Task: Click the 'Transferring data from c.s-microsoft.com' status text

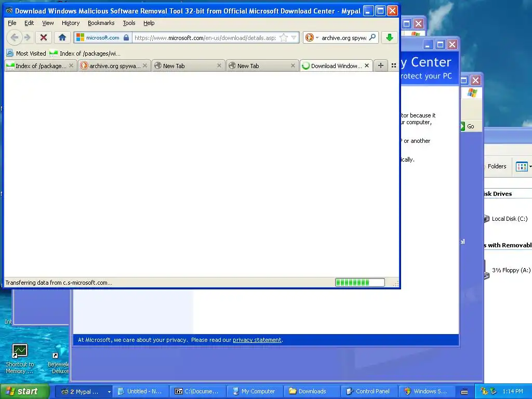Action: tap(58, 283)
